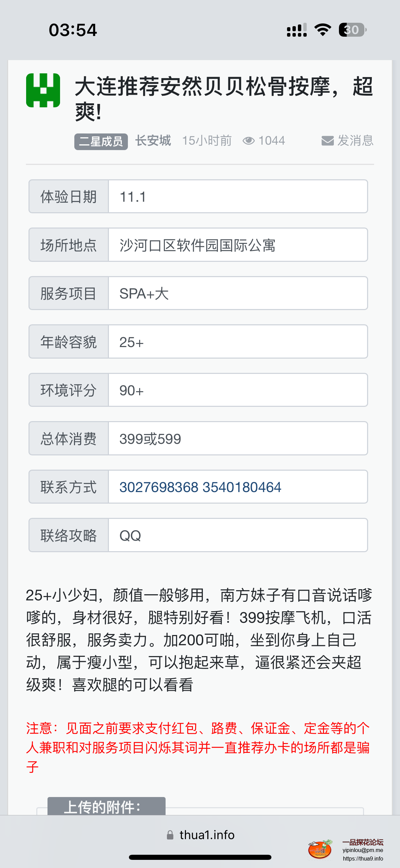The image size is (400, 868).
Task: Tap the thua1.info address bar
Action: click(207, 835)
